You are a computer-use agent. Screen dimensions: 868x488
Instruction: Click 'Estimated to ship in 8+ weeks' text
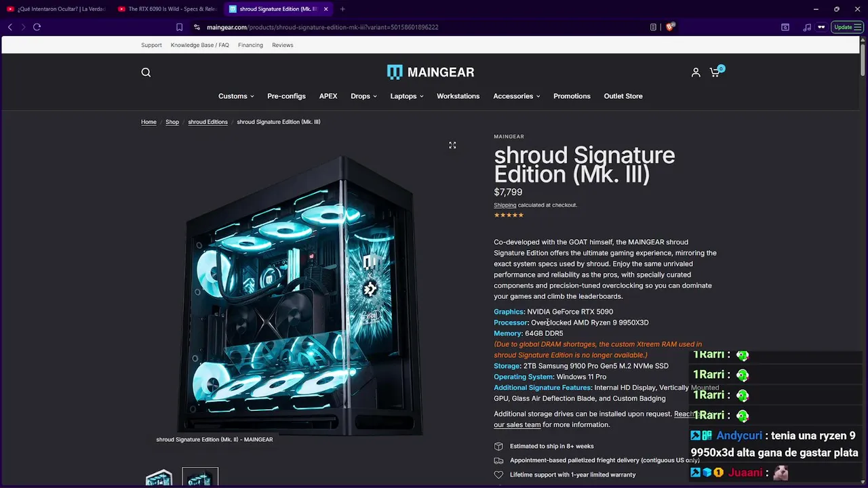pyautogui.click(x=551, y=446)
